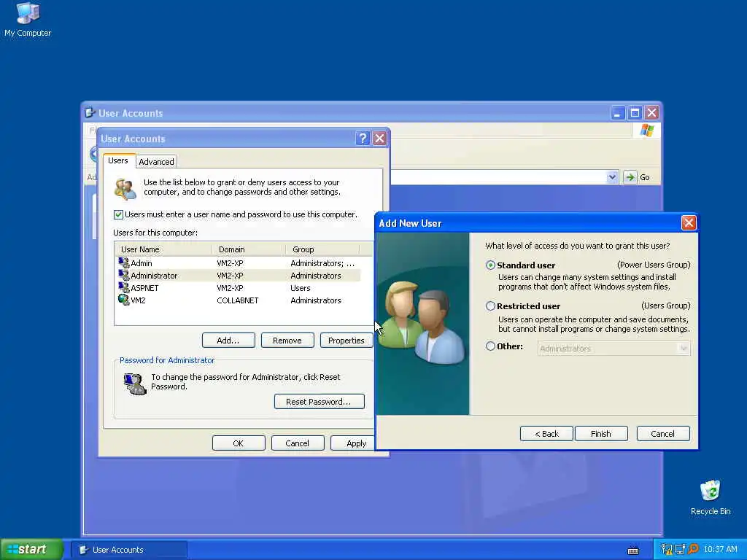This screenshot has width=747, height=560.
Task: Click the address bar field
Action: 498,177
